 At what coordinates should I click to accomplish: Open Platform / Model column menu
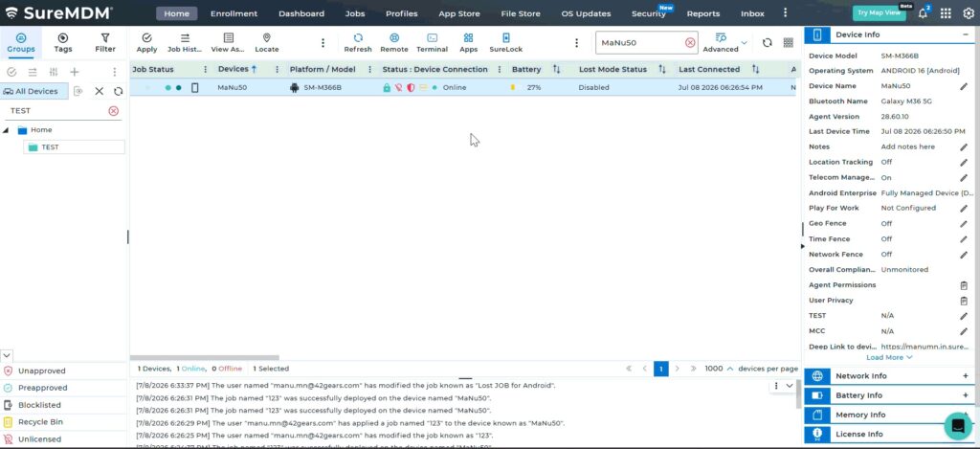pyautogui.click(x=369, y=70)
